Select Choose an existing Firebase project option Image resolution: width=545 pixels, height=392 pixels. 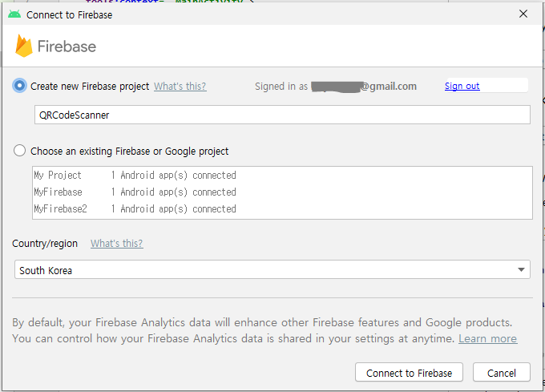coord(20,151)
